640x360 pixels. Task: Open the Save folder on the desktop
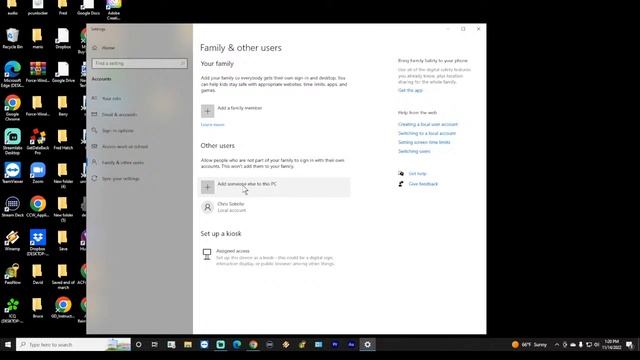click(x=63, y=240)
